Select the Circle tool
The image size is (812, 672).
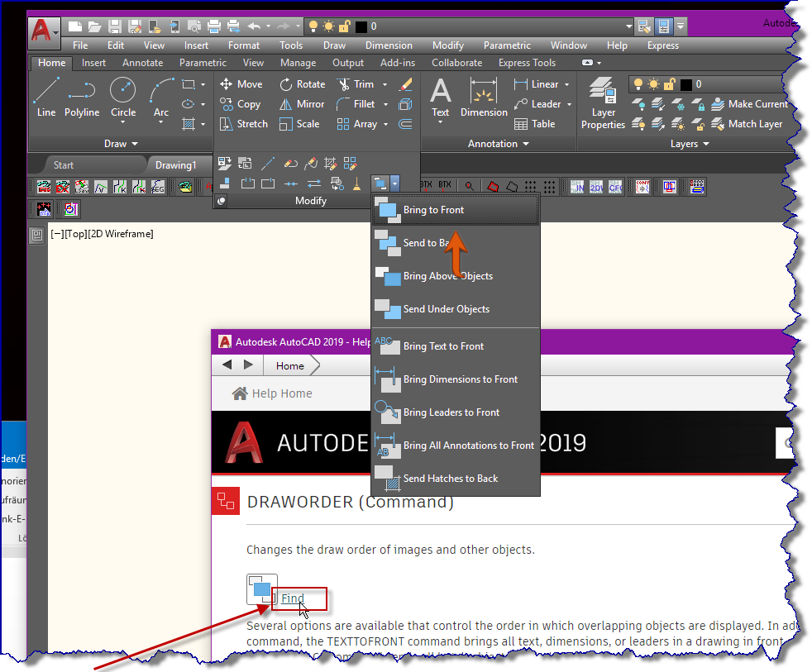pyautogui.click(x=123, y=98)
